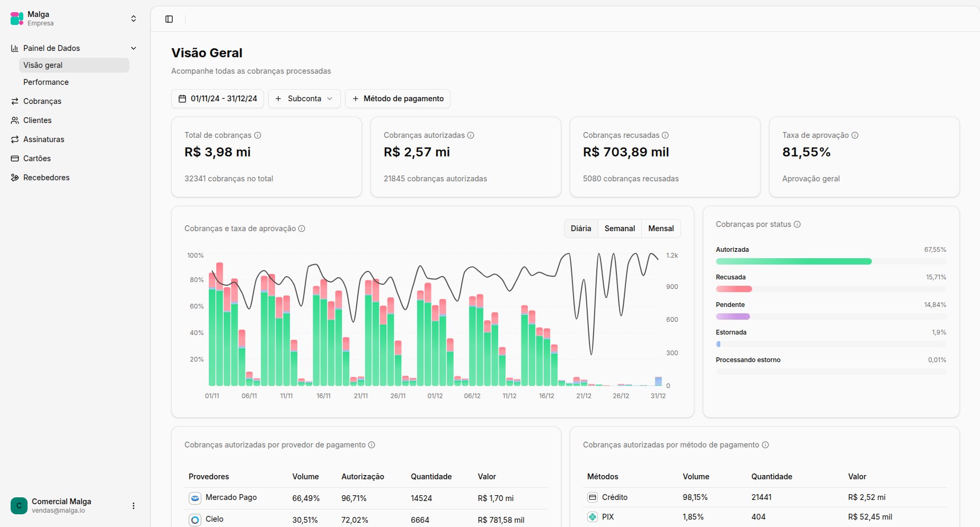
Task: Click the Cielo provider icon
Action: pos(195,520)
